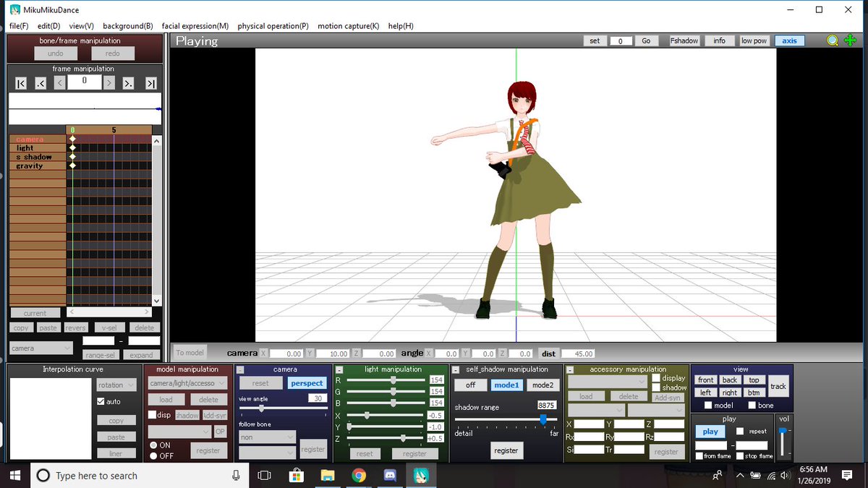Open the Action Center notifications icon
This screenshot has height=488, width=868.
847,475
